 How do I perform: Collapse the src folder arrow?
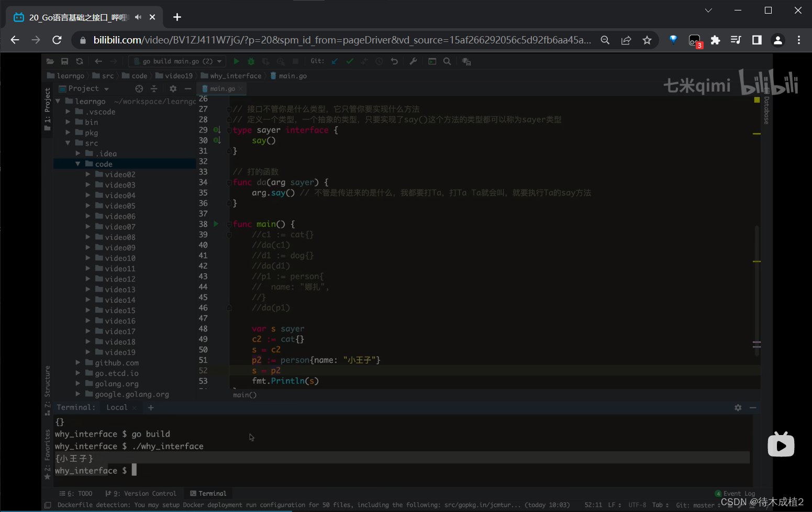click(x=68, y=143)
